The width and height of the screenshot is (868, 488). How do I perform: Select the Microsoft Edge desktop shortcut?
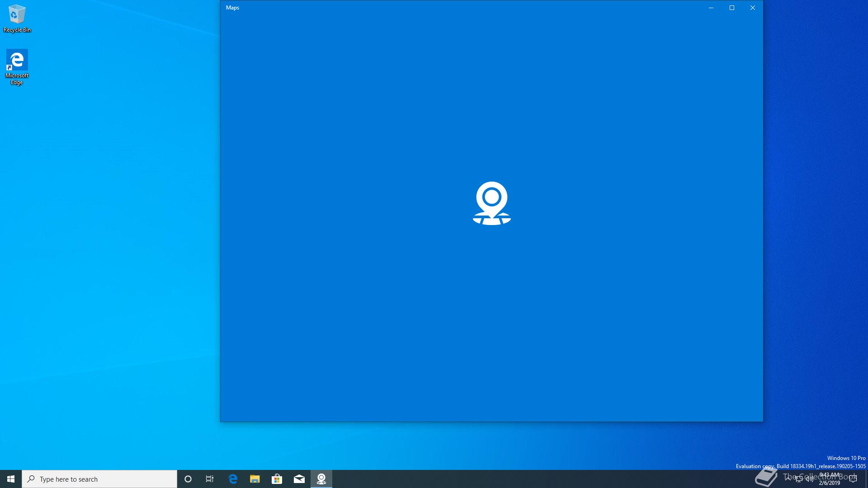point(17,67)
